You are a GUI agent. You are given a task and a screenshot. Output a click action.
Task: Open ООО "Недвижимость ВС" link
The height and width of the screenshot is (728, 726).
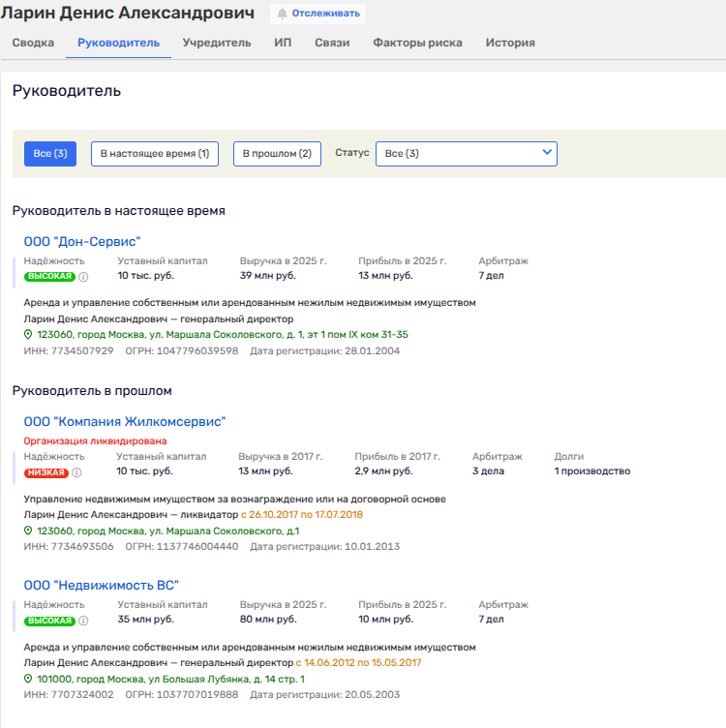point(102,585)
